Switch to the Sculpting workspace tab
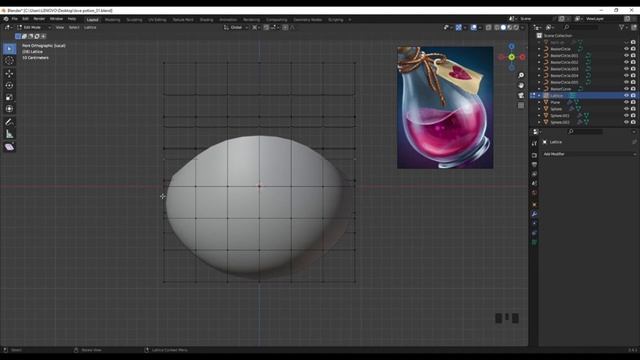Viewport: 640px width, 360px height. click(134, 20)
